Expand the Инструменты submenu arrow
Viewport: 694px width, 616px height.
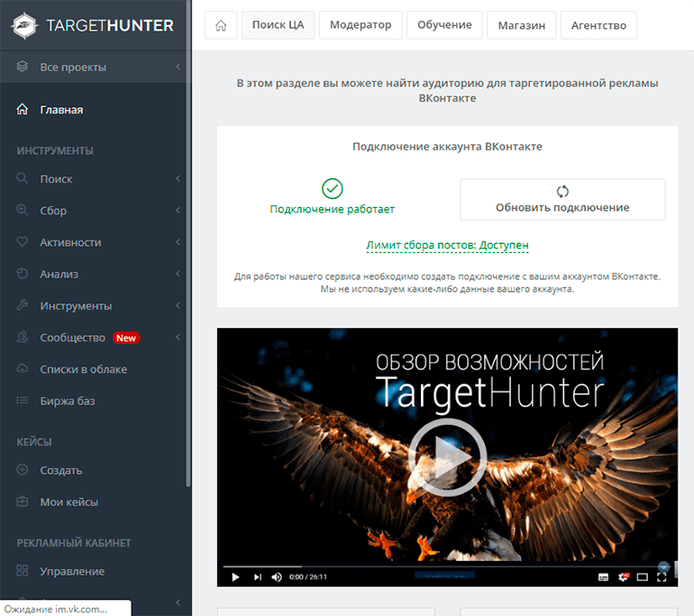click(178, 305)
